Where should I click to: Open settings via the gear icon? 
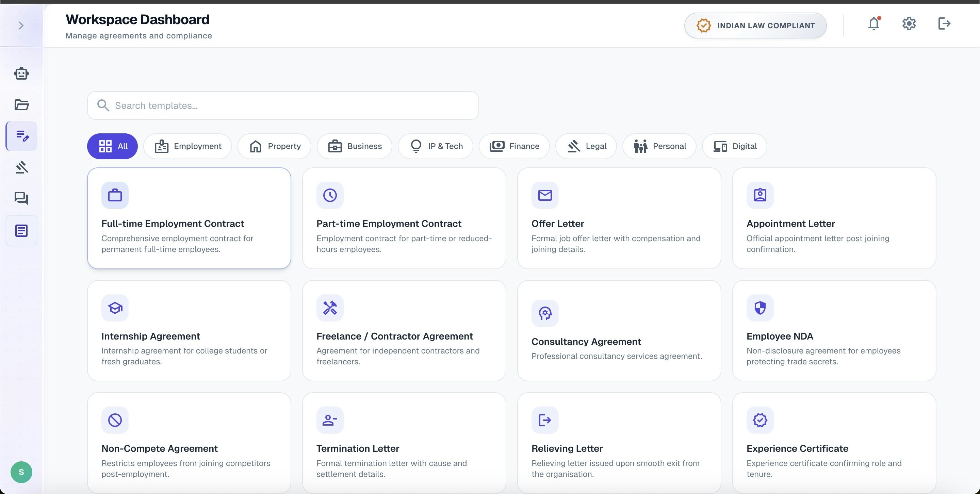click(x=909, y=23)
